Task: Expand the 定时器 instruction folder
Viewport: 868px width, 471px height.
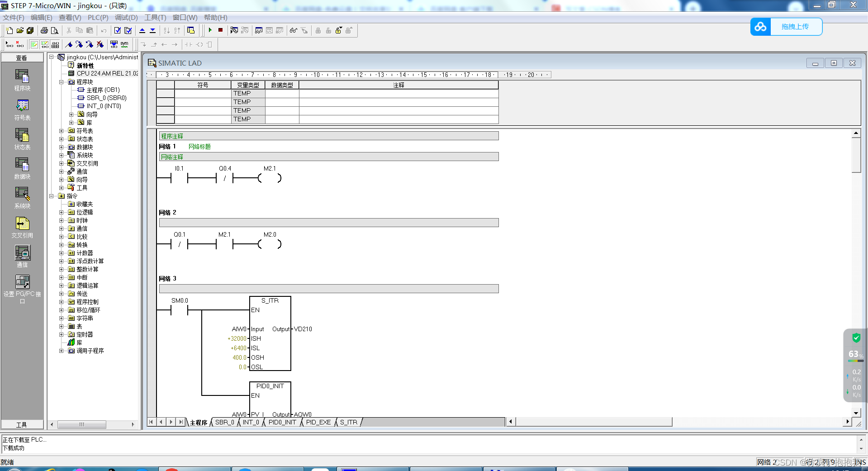Action: tap(62, 334)
